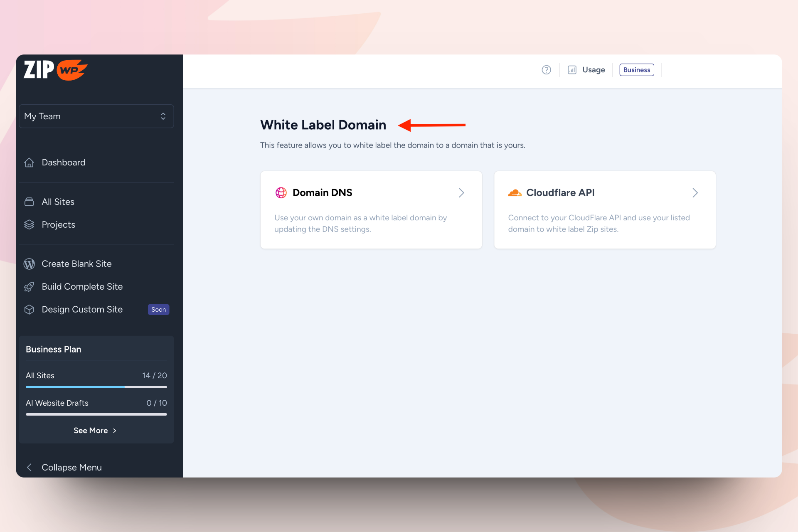
Task: Toggle the help question mark icon
Action: click(x=546, y=70)
